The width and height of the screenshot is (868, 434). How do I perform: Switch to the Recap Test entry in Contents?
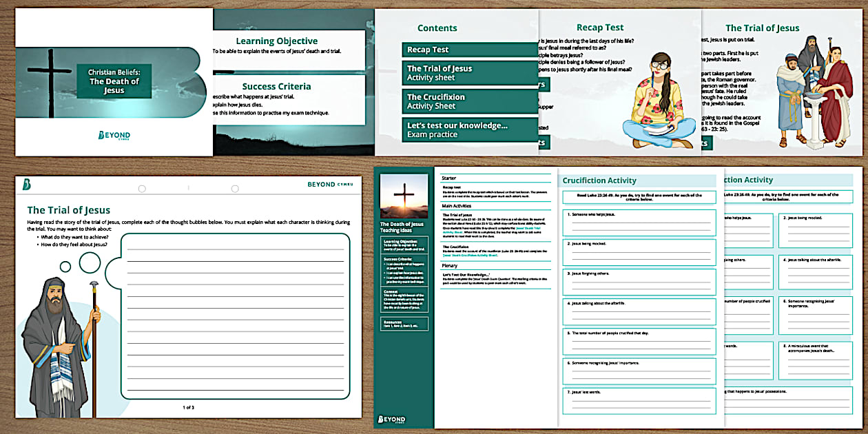pos(471,50)
